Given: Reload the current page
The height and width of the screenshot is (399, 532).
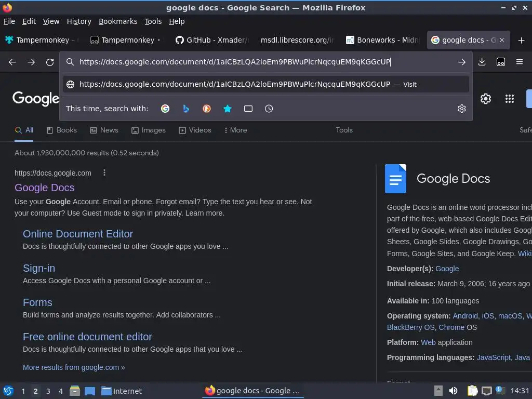Looking at the screenshot, I should click(x=50, y=62).
